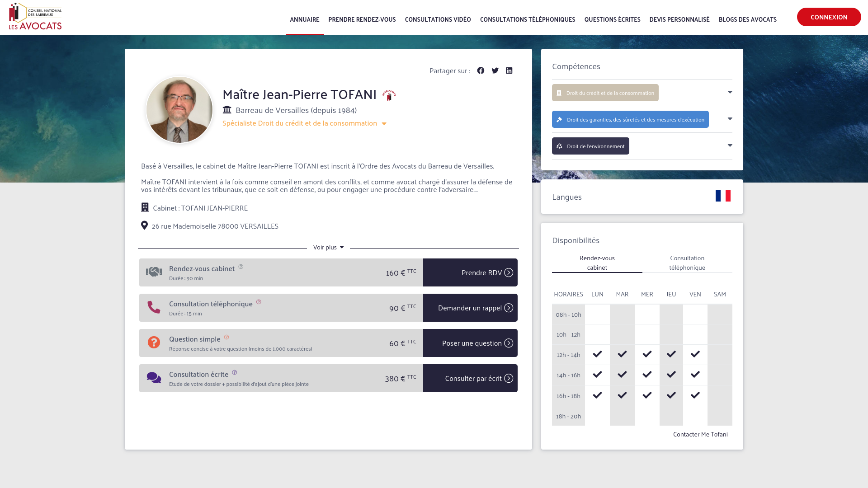This screenshot has height=488, width=868.
Task: Open help icon for Rendez-vous cabinet
Action: pos(241,267)
